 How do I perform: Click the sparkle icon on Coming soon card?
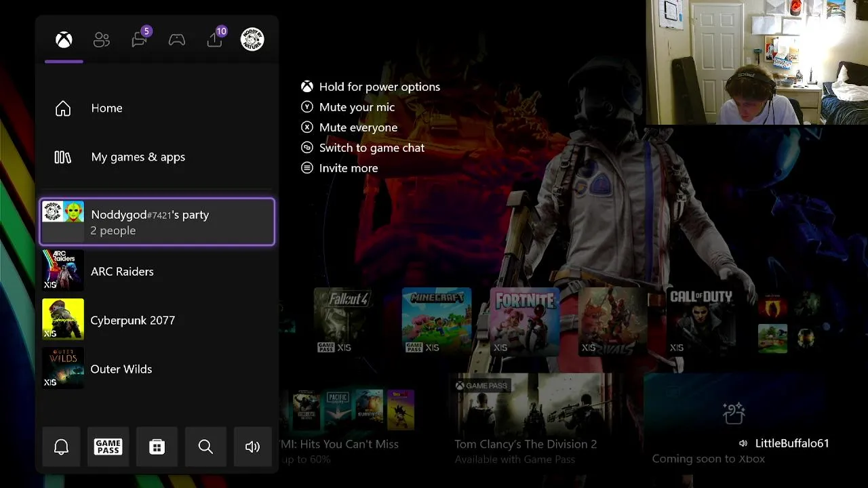[734, 413]
